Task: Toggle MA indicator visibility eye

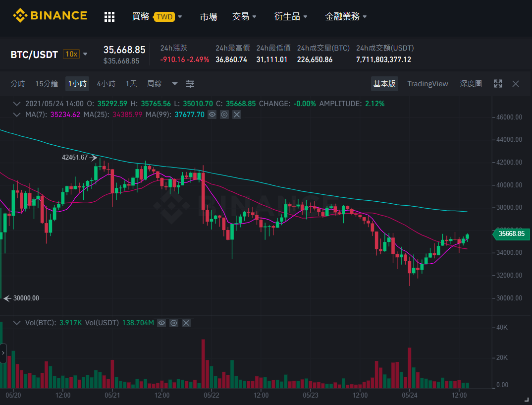Action: [212, 115]
